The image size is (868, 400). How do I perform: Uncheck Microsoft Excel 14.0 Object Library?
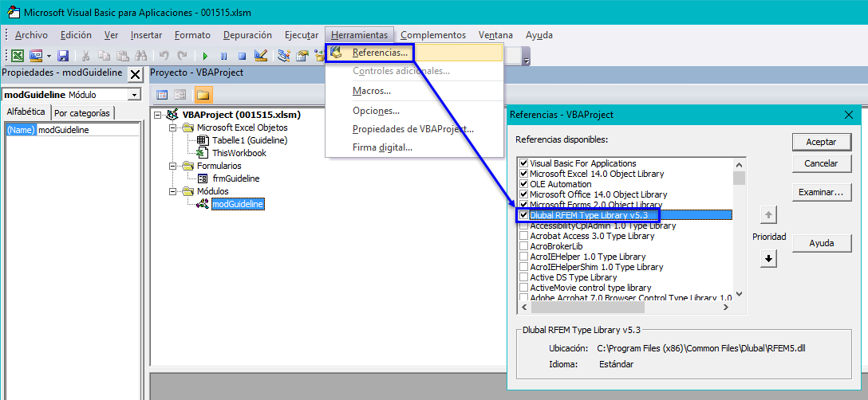point(523,174)
